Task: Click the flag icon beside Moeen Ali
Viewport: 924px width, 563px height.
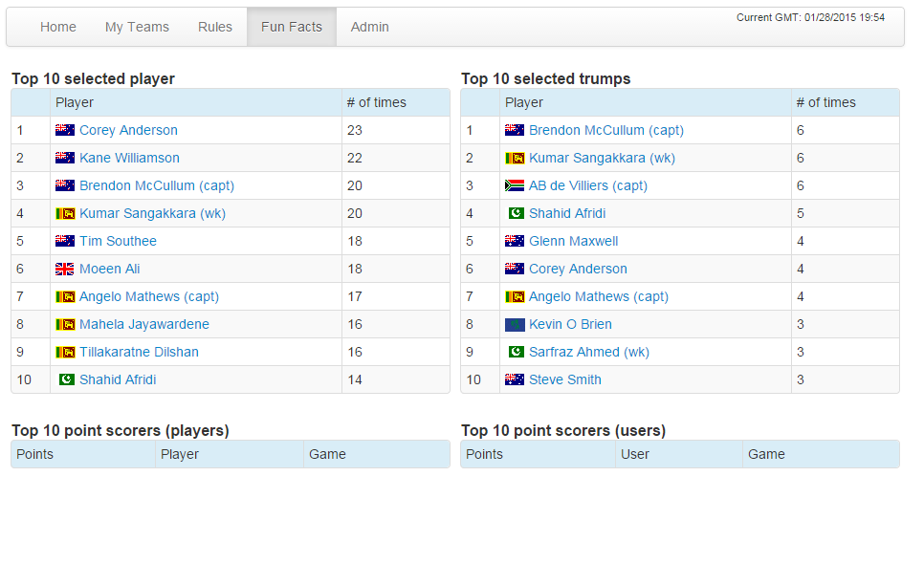Action: pos(65,270)
